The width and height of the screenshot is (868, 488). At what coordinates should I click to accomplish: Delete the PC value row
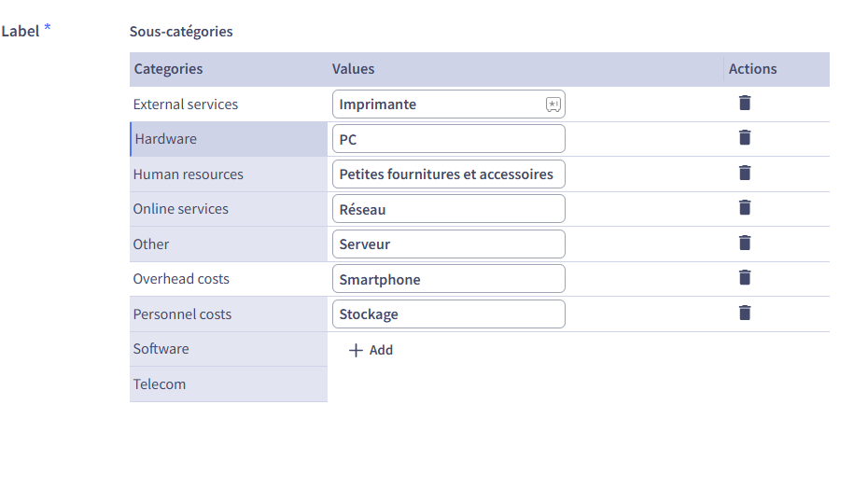[744, 138]
